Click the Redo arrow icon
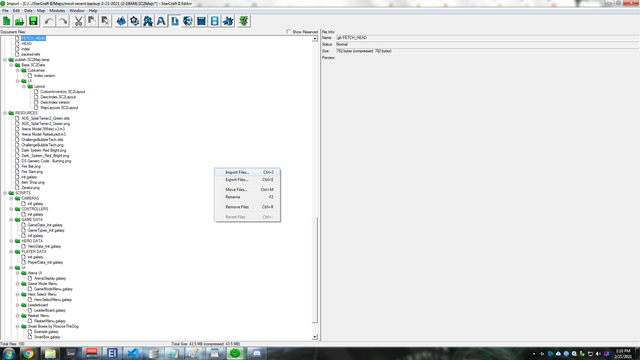 pyautogui.click(x=62, y=21)
